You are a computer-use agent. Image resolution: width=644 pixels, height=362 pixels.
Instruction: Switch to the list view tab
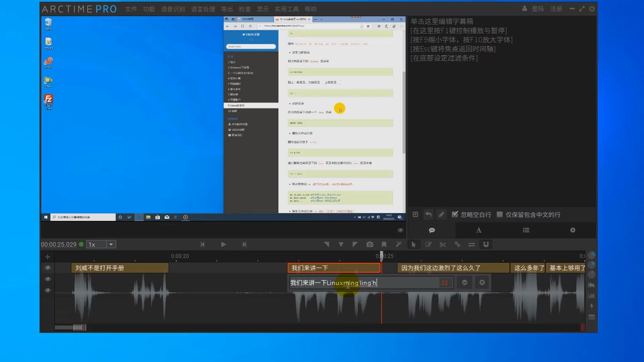point(526,230)
